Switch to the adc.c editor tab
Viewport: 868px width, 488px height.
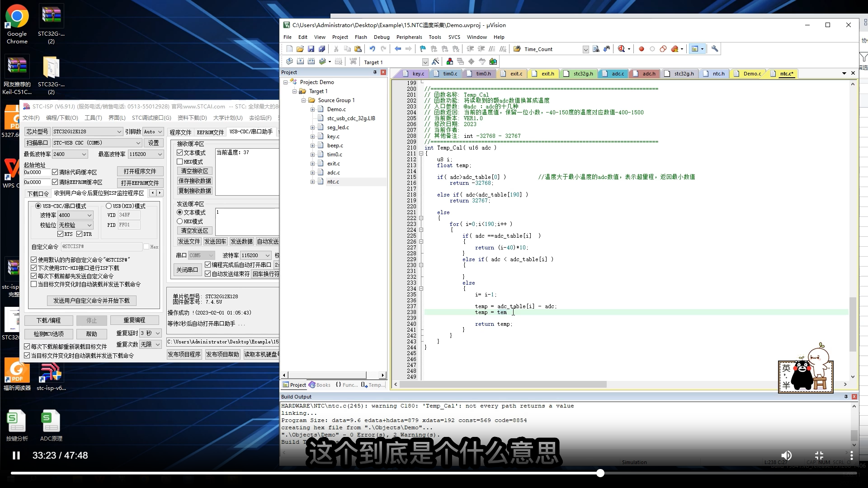coord(614,74)
